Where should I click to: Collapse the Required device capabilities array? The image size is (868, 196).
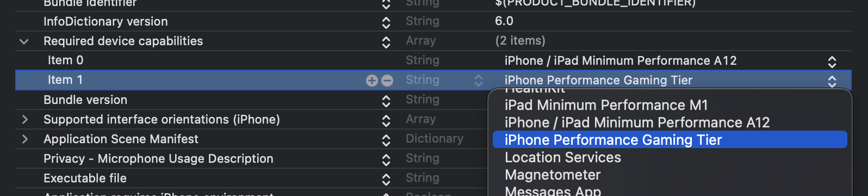[x=24, y=41]
